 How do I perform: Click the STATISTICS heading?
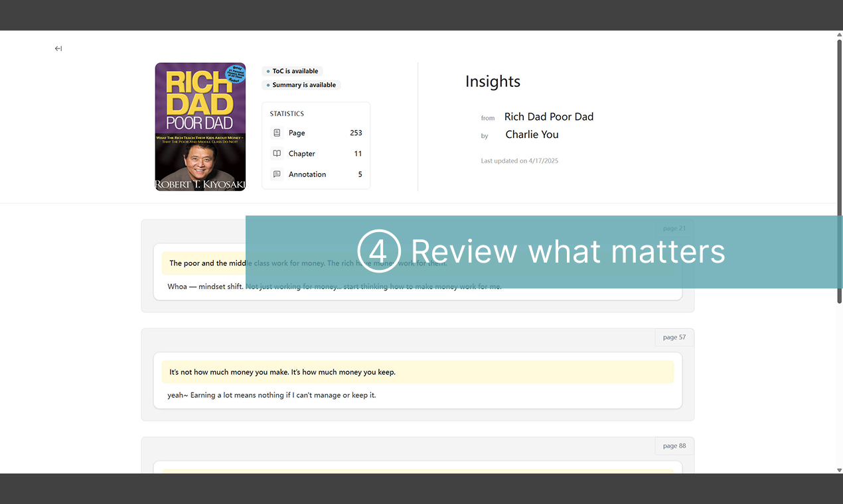(287, 113)
